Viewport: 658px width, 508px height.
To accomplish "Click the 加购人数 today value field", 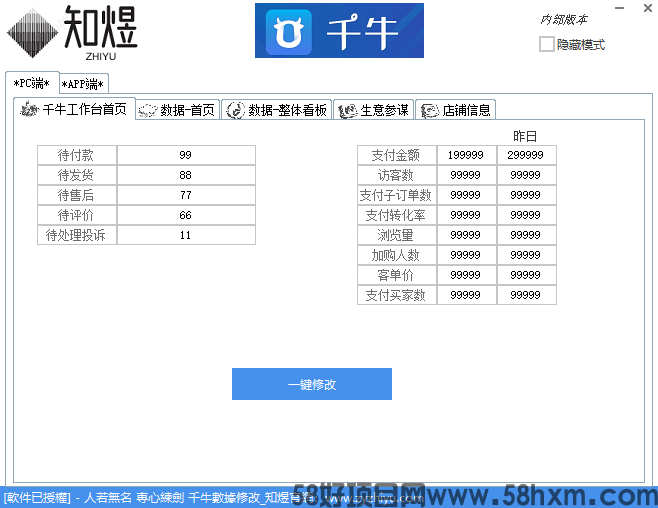I will pos(466,255).
